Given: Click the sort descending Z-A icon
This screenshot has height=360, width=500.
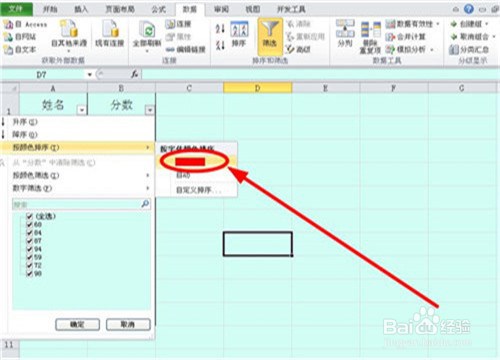Looking at the screenshot, I should (220, 45).
